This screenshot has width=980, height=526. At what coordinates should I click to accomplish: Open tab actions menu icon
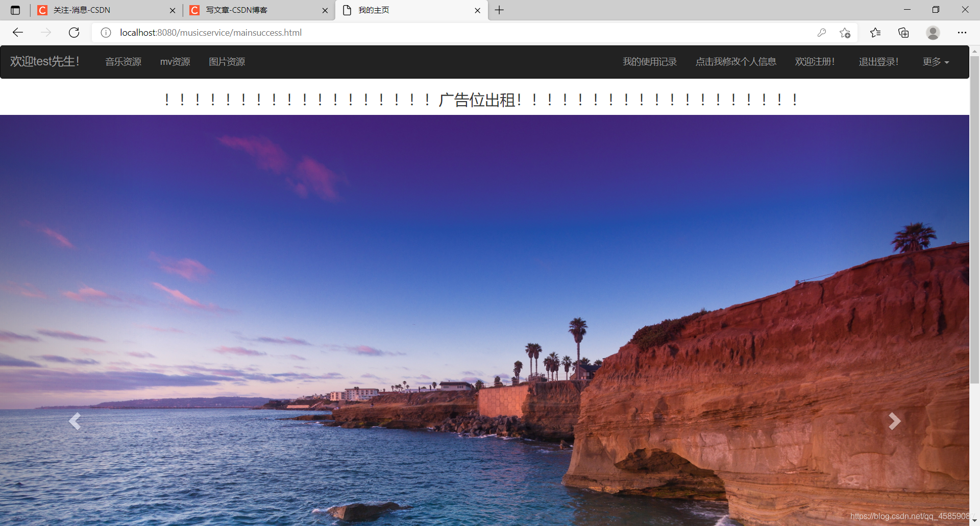[15, 10]
